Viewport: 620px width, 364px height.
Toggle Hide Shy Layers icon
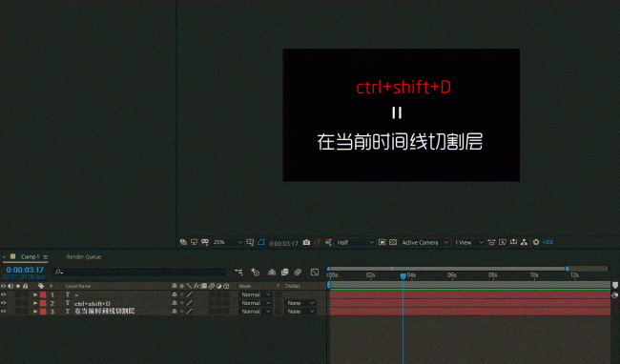click(272, 272)
